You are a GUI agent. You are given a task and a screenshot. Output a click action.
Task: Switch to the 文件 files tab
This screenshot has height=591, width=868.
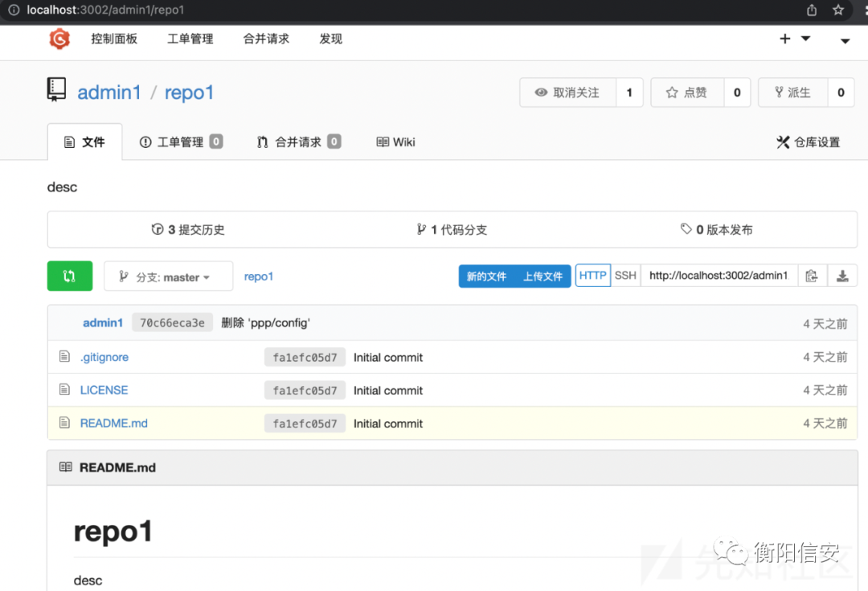[84, 142]
